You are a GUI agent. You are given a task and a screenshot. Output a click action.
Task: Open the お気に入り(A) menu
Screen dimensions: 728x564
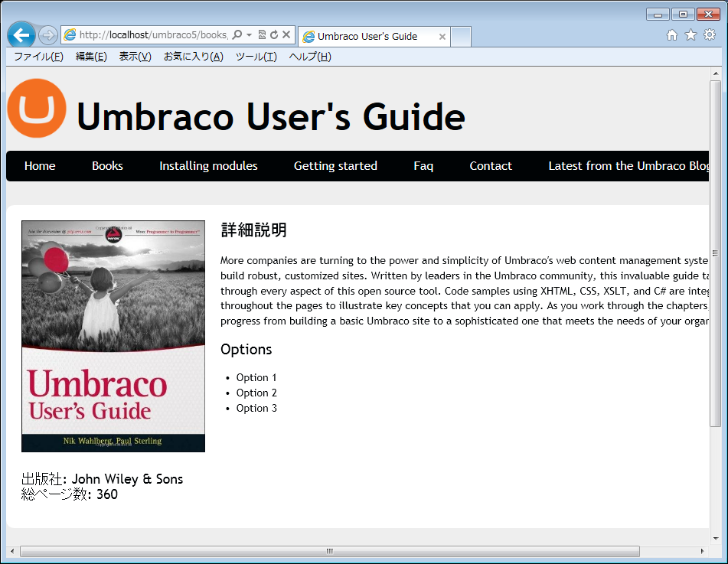pos(193,57)
